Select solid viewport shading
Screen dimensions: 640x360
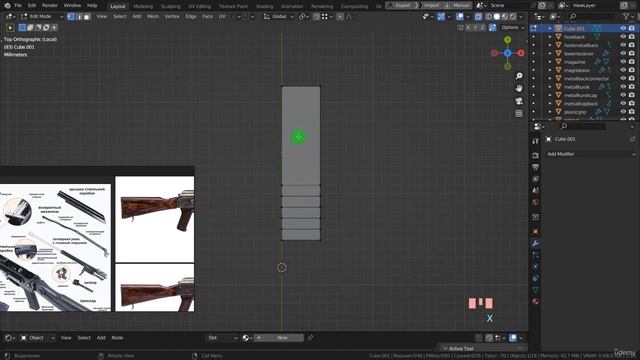497,17
